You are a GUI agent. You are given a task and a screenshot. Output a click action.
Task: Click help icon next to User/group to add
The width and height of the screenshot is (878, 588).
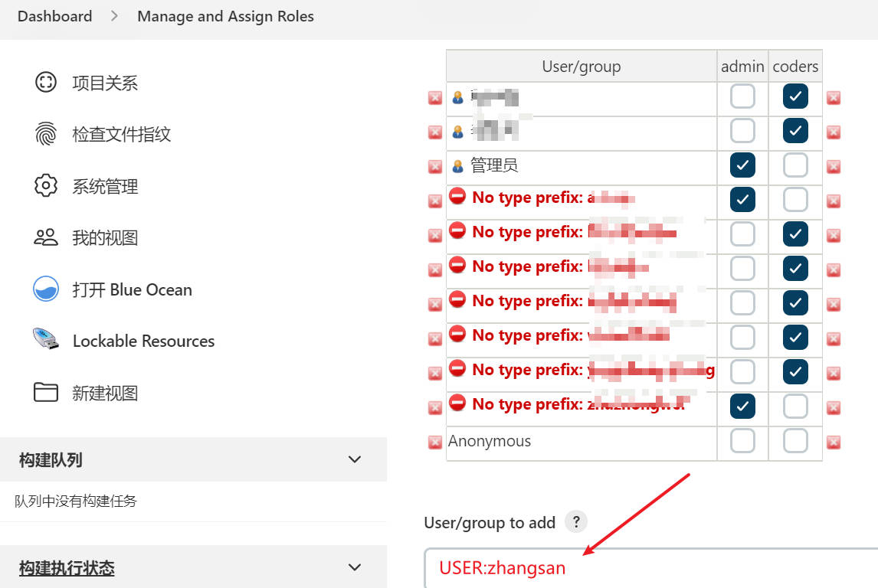click(x=575, y=522)
